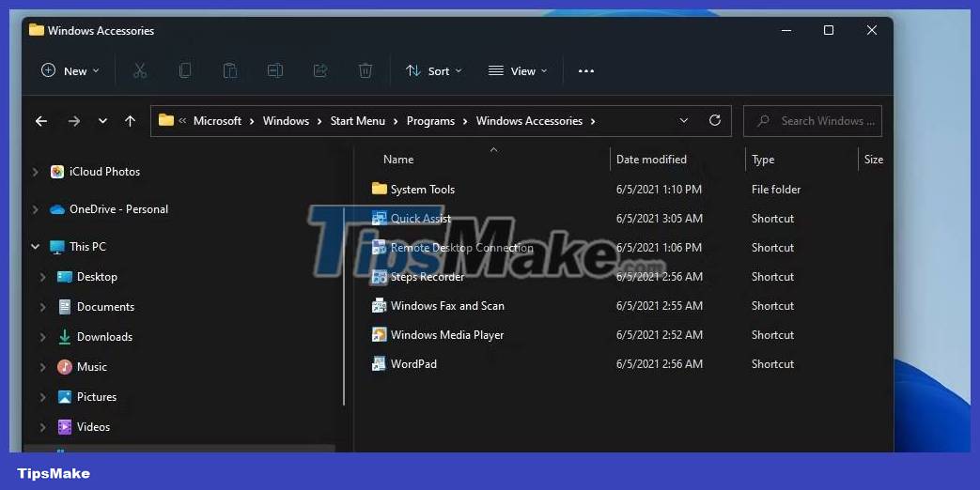Select the Windows Media Player name
Image resolution: width=980 pixels, height=490 pixels.
pyautogui.click(x=447, y=335)
